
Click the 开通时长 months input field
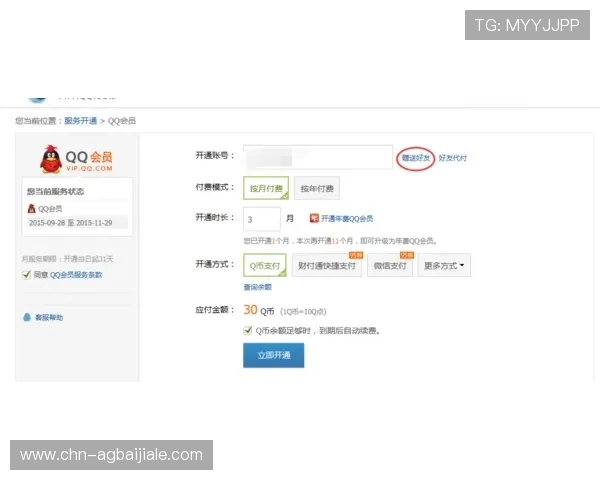click(x=262, y=219)
